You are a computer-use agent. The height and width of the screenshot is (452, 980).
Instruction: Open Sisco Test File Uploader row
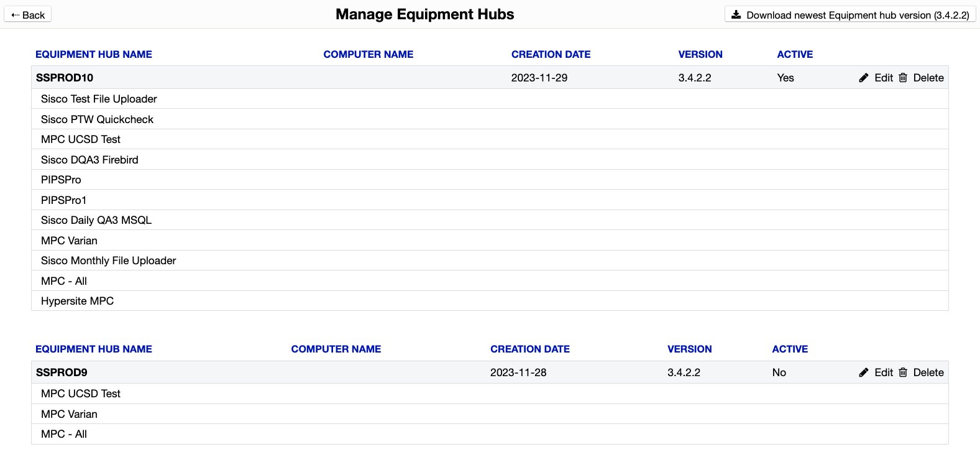coord(99,99)
